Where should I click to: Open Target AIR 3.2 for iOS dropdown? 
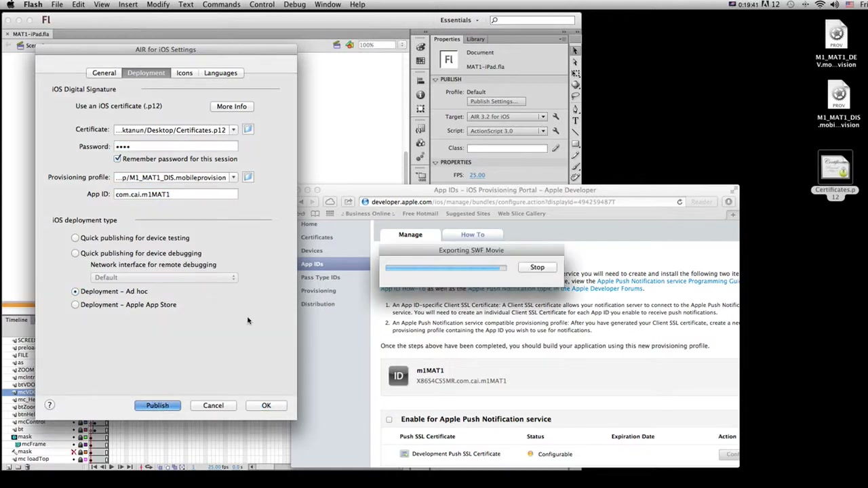(507, 117)
